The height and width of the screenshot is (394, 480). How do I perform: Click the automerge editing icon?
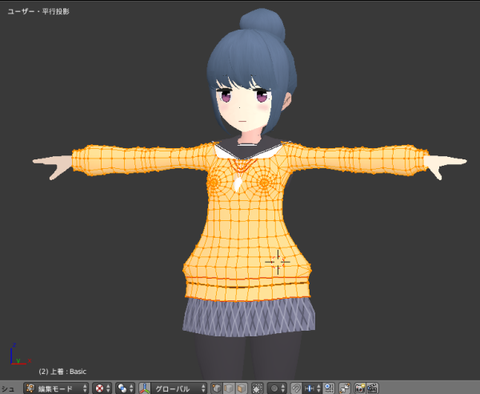[x=345, y=388]
